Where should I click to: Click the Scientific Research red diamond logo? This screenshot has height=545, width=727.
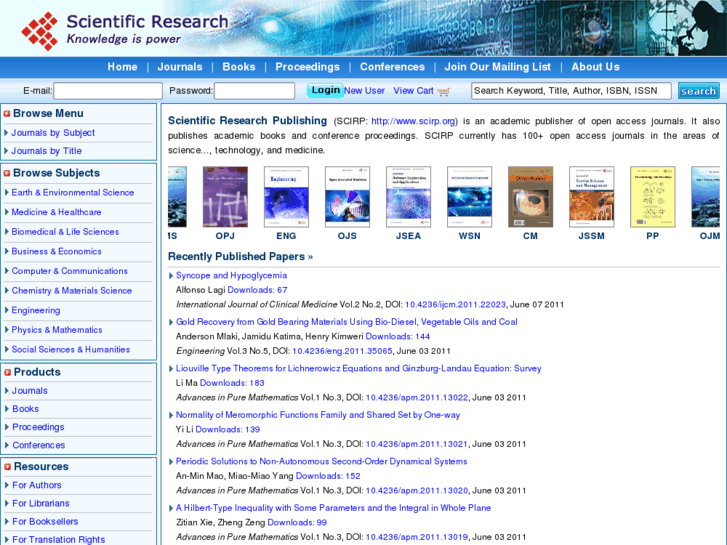[x=40, y=31]
